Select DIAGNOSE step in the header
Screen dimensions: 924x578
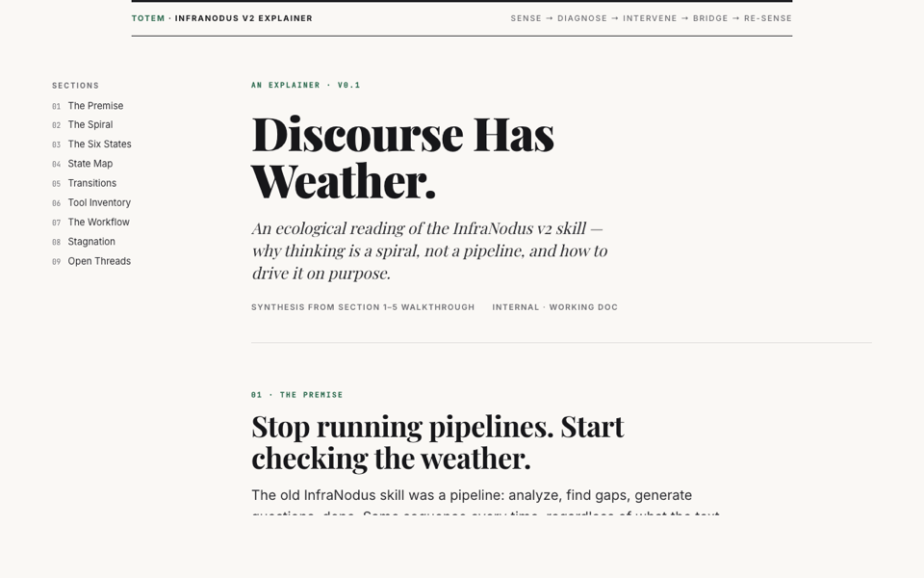pyautogui.click(x=582, y=18)
